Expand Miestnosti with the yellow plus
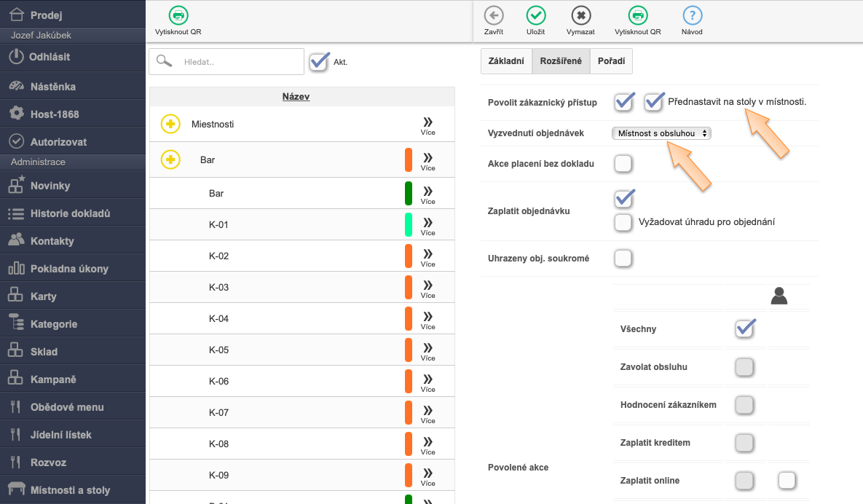This screenshot has width=863, height=504. pyautogui.click(x=170, y=125)
